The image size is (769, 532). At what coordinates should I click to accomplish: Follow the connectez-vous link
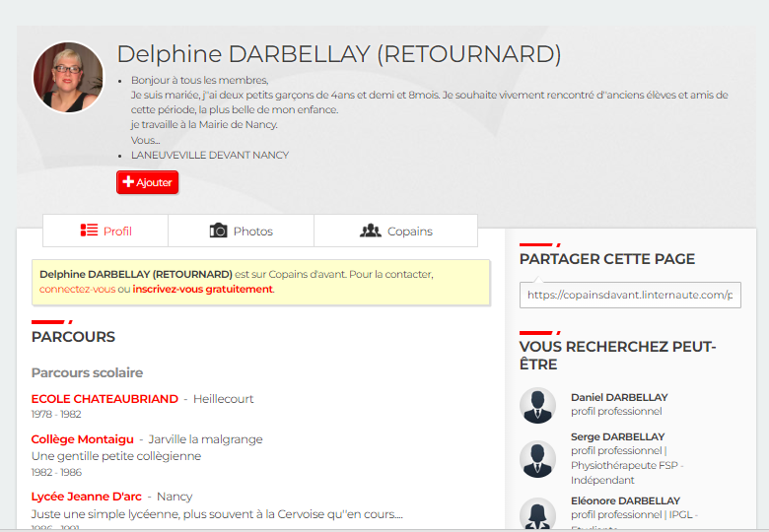tap(78, 289)
